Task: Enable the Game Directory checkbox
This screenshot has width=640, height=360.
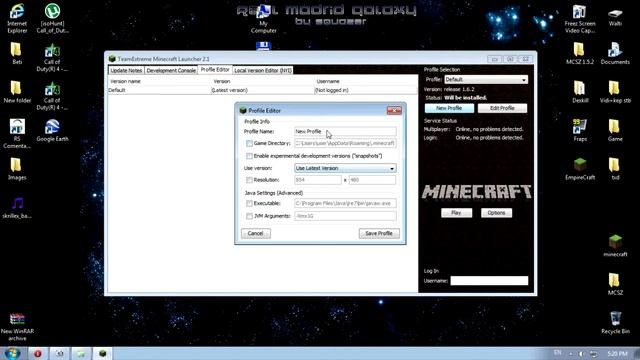Action: point(249,143)
